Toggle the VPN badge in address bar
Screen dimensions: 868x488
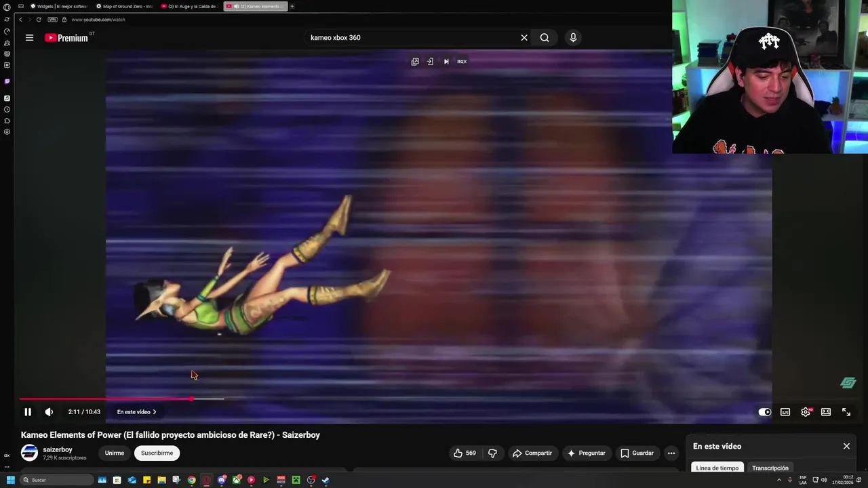[x=52, y=20]
